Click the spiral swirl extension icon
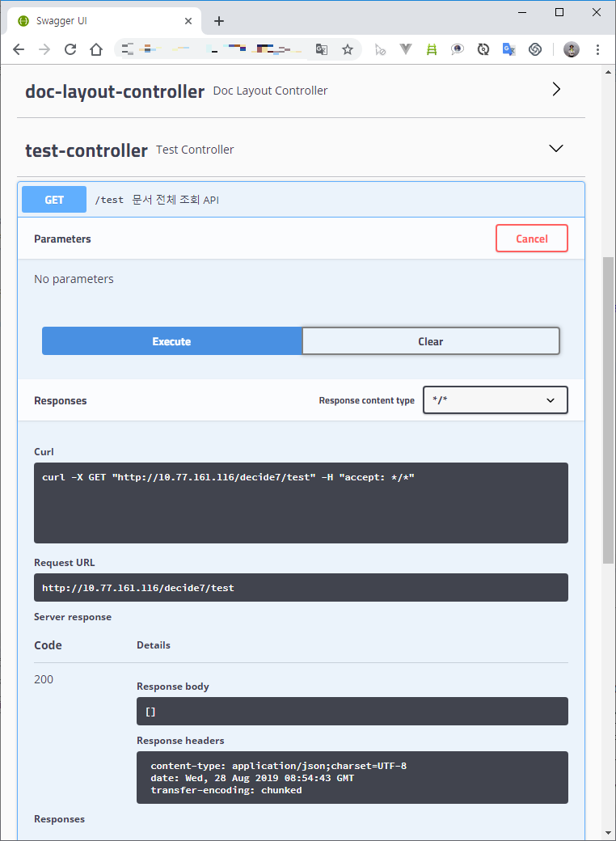The width and height of the screenshot is (616, 841). (535, 50)
